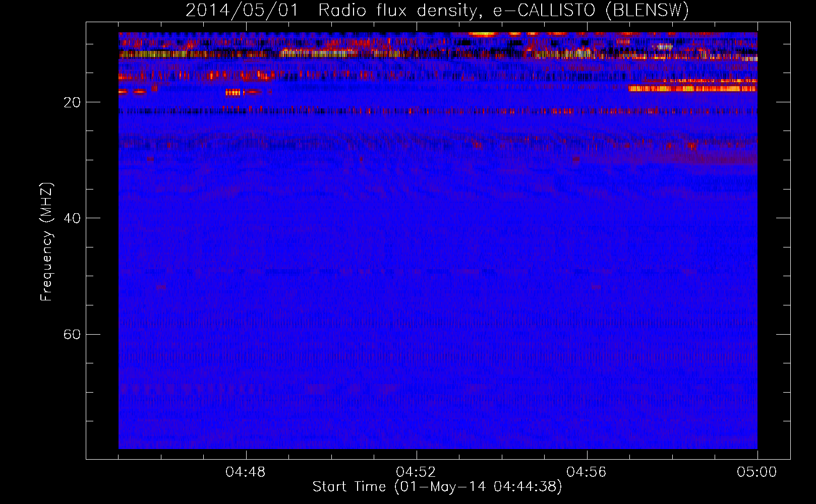Click the 04:48 time tick label
Viewport: 816px width, 504px height.
tap(246, 472)
